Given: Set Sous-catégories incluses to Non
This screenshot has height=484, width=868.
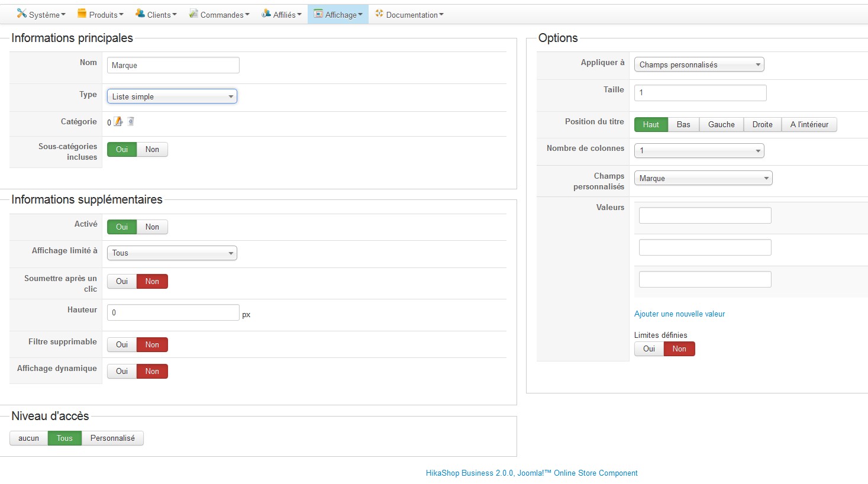Looking at the screenshot, I should tap(152, 150).
